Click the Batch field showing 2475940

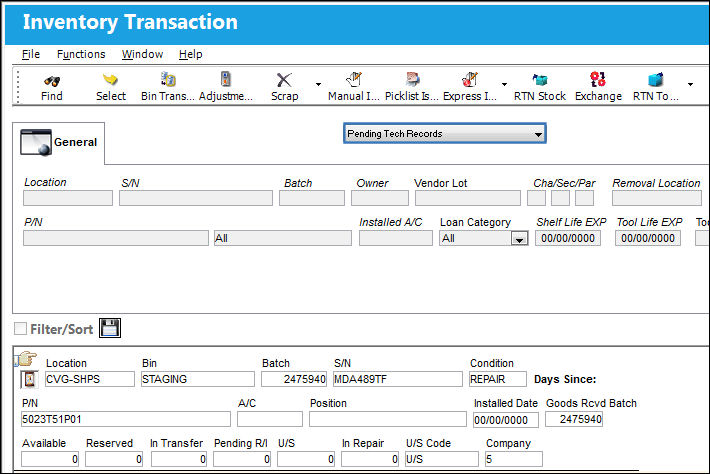tap(294, 379)
